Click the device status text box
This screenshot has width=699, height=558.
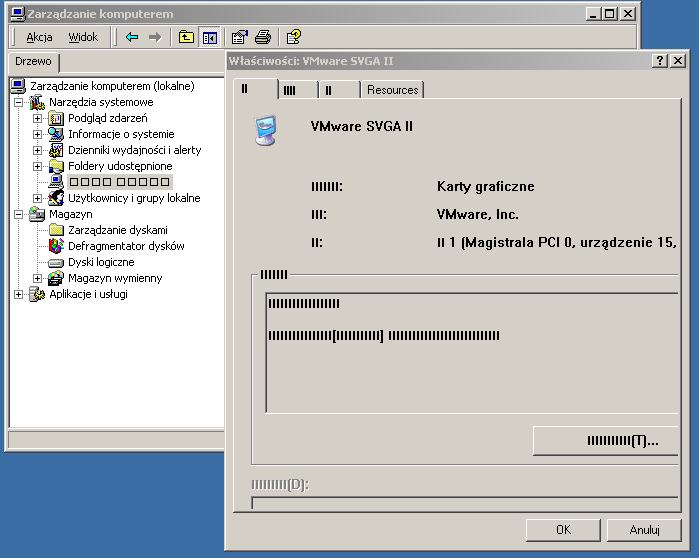coord(472,353)
